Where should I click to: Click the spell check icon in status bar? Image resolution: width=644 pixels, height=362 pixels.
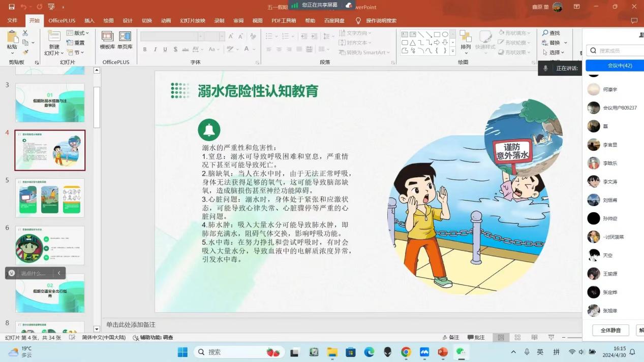pyautogui.click(x=72, y=338)
